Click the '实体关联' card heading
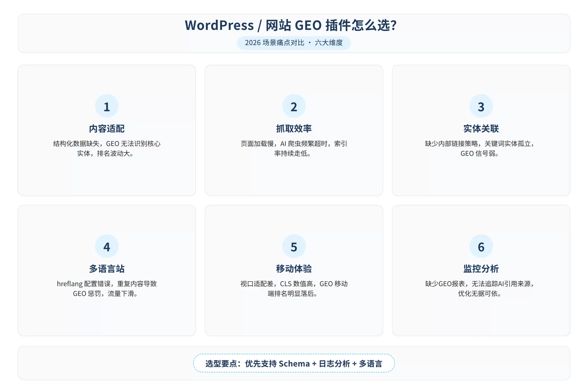Viewport: 588px width, 392px height. point(481,128)
